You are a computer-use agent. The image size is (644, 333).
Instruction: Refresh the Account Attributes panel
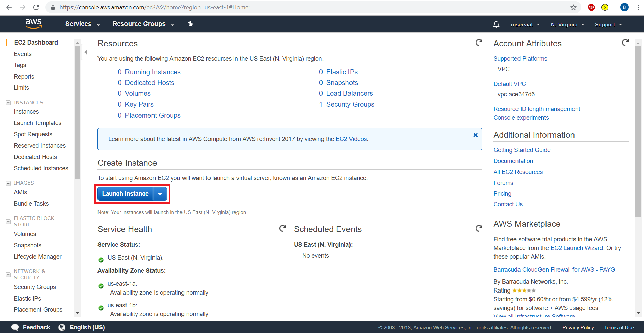tap(625, 43)
